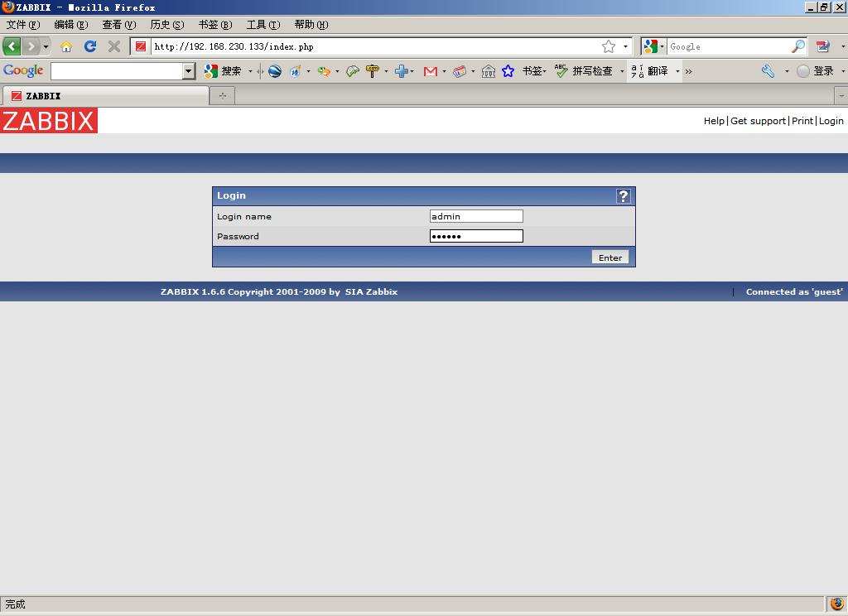
Task: Click the Google Toolbar logo
Action: pyautogui.click(x=23, y=70)
